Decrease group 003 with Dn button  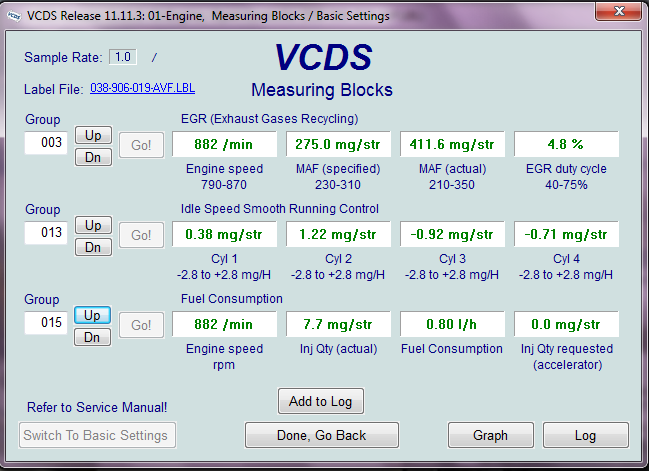[93, 157]
